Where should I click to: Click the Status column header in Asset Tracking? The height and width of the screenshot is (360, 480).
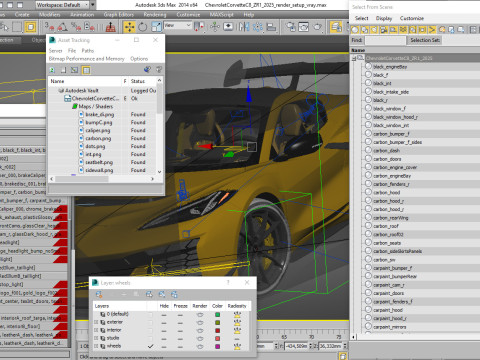pyautogui.click(x=138, y=81)
